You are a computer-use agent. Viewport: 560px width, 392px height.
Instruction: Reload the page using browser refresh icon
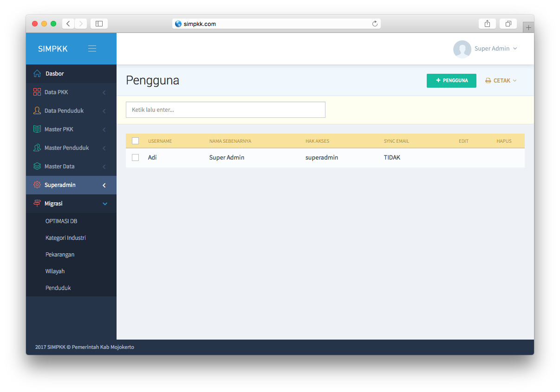click(x=375, y=24)
